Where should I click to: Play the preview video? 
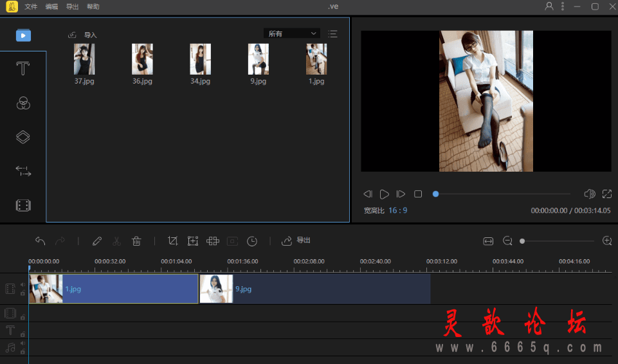click(x=385, y=194)
